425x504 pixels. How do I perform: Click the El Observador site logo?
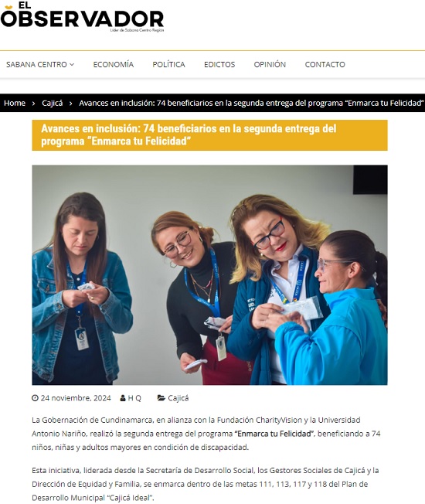point(82,17)
